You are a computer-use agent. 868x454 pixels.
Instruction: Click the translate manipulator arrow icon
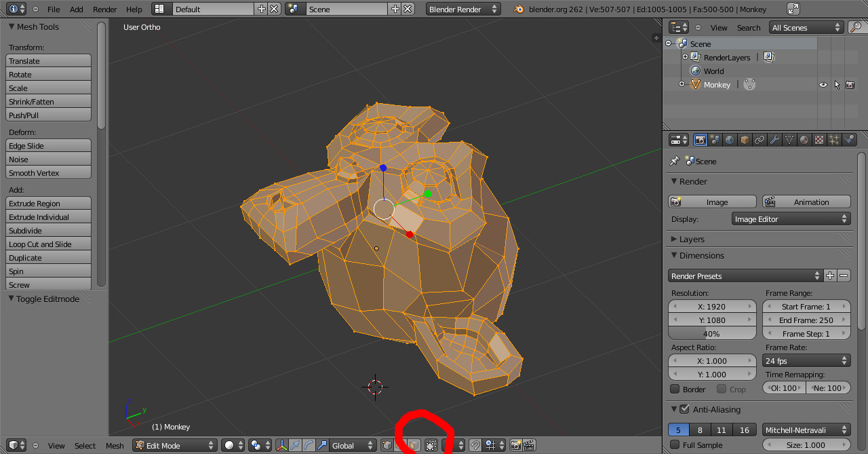(x=296, y=445)
